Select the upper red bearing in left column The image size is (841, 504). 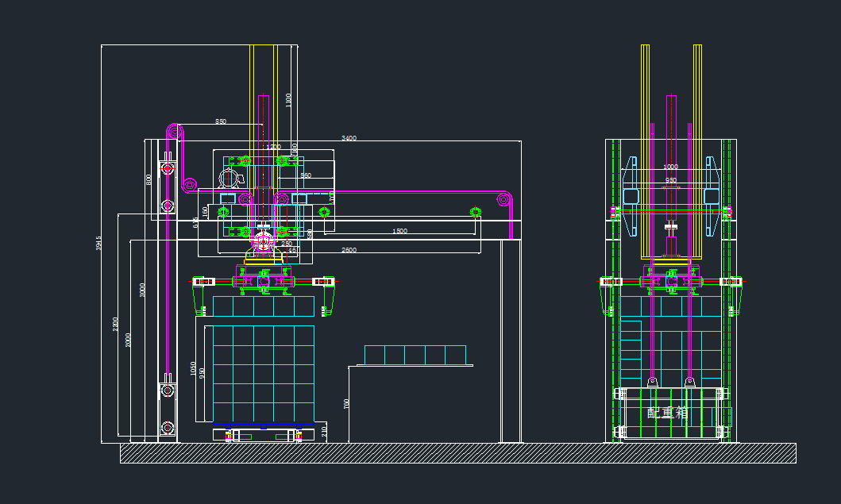(168, 169)
